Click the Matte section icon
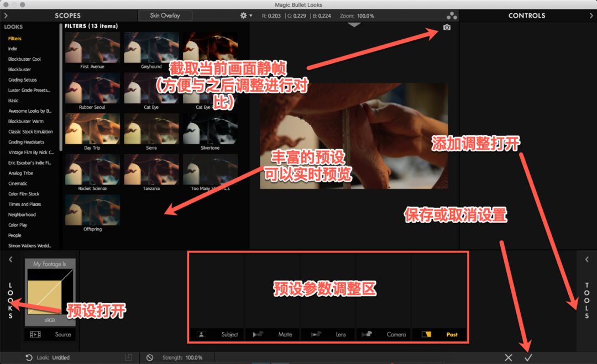 pos(258,334)
